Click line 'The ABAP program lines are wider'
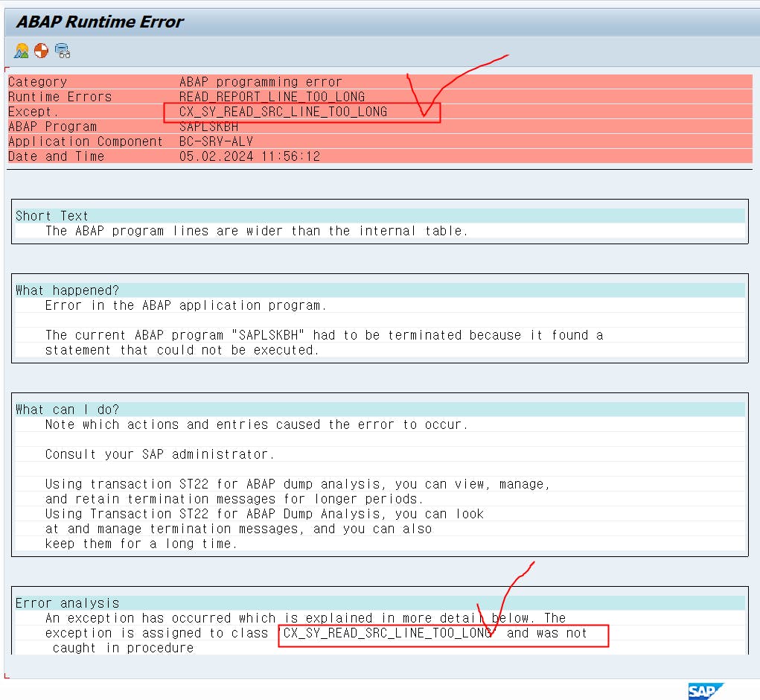The image size is (760, 700). click(x=256, y=231)
